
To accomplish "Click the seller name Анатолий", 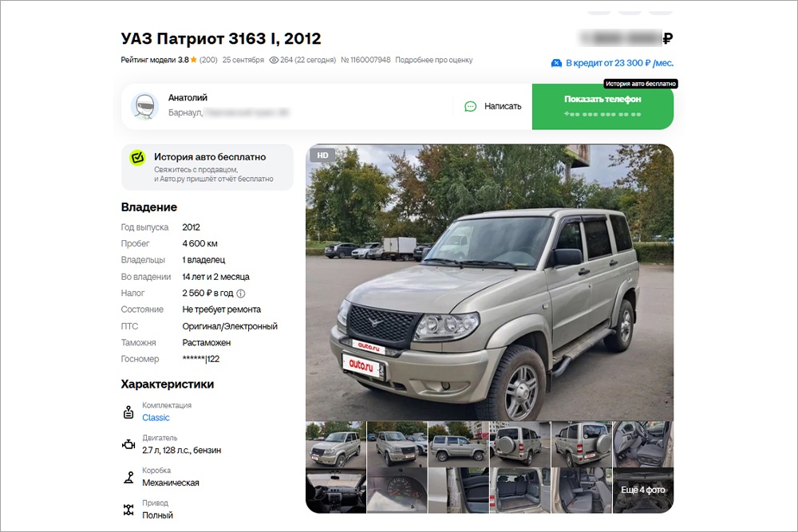I will pos(188,97).
